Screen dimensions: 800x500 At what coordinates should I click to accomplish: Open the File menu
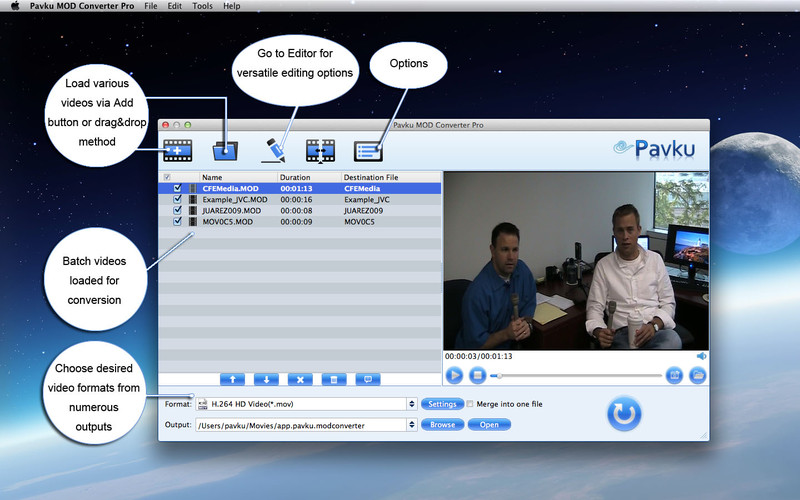[x=151, y=6]
